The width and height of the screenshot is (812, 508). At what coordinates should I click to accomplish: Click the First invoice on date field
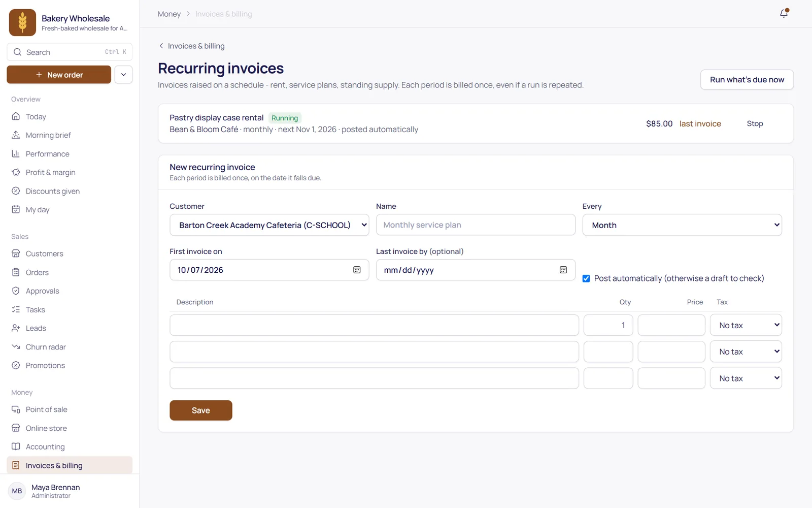[269, 270]
